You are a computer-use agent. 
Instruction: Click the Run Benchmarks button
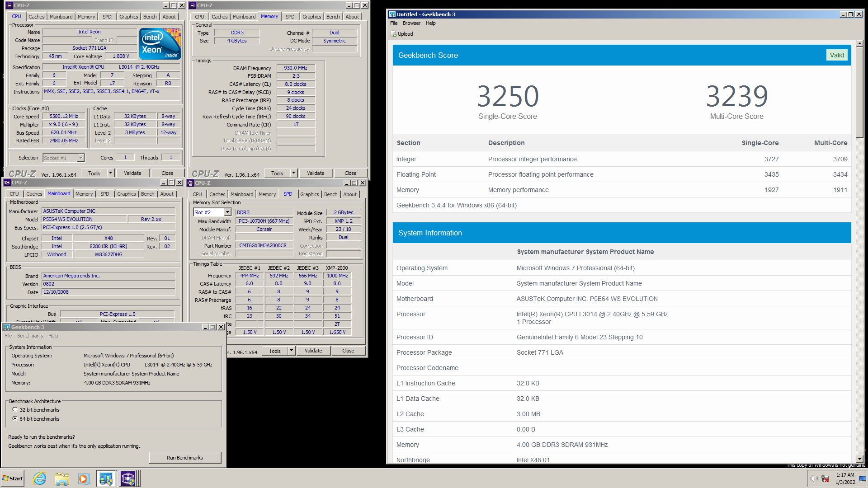pos(185,458)
